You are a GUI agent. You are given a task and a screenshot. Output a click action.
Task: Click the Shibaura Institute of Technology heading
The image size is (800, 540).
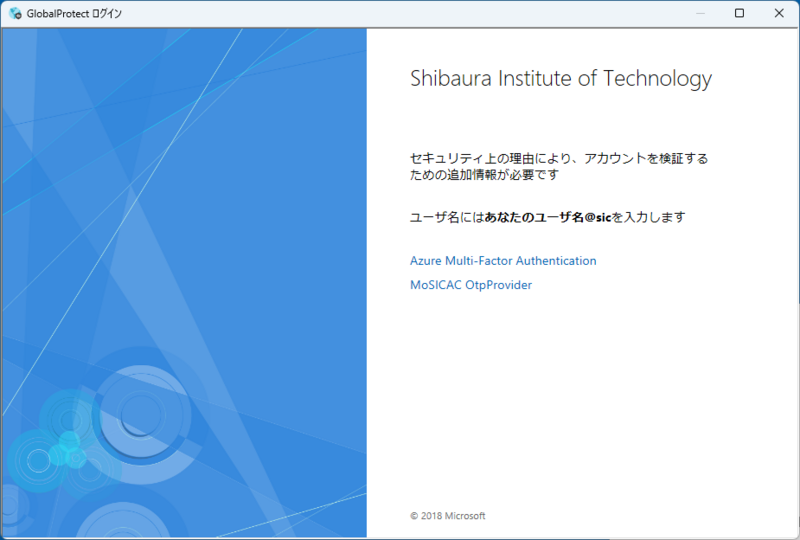(561, 79)
